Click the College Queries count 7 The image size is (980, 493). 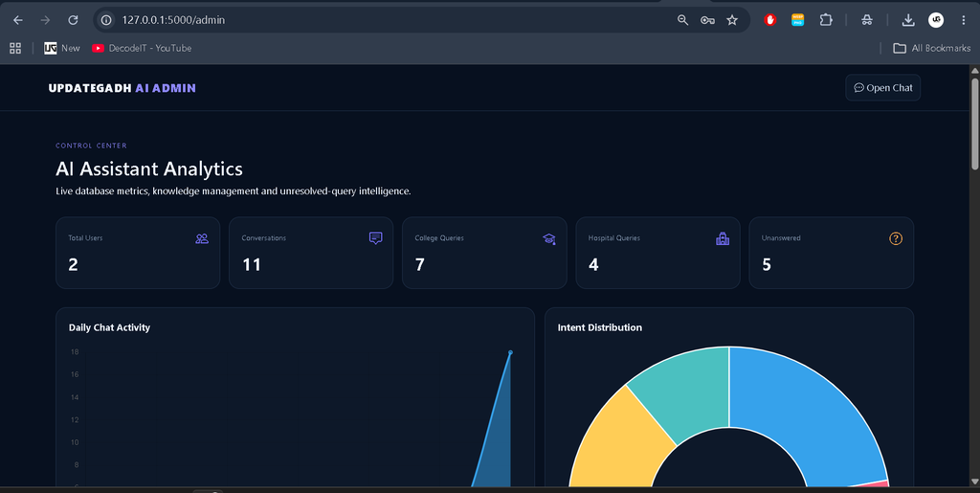point(420,265)
